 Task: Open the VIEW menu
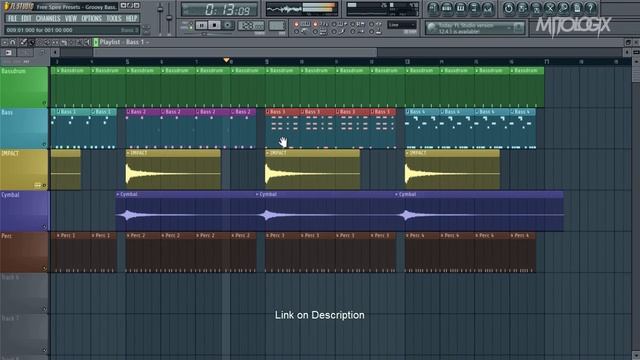tap(71, 18)
